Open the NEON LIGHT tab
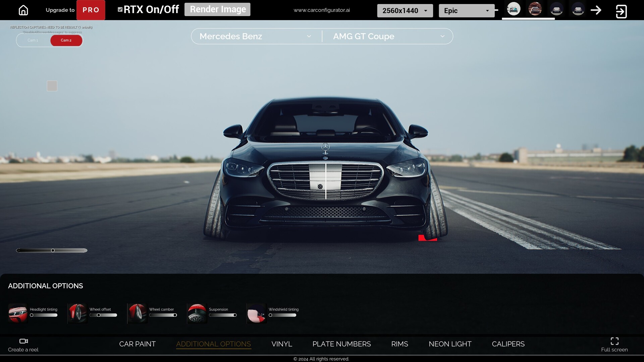The image size is (644, 362). point(450,344)
